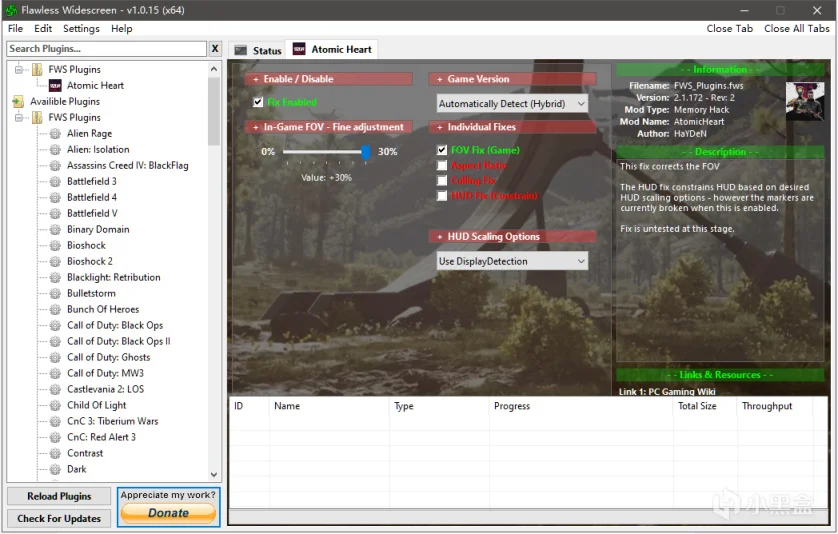Uncheck the Fix Enabled checkbox
This screenshot has height=534, width=838.
pos(259,103)
